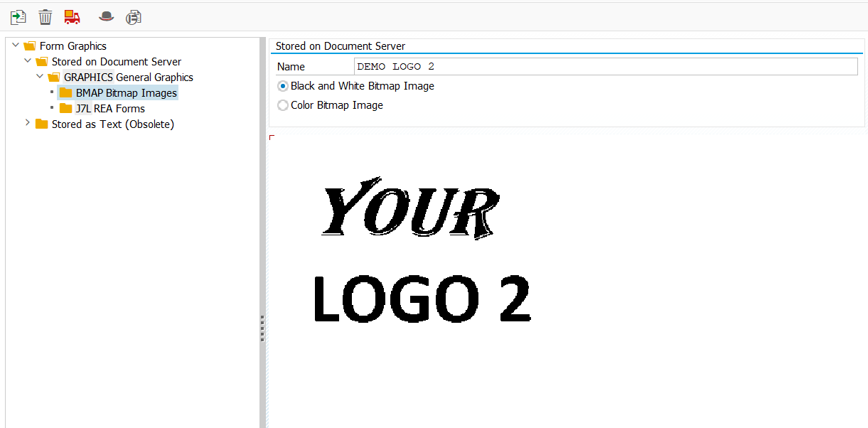Collapse the Stored on Document Server node

click(28, 61)
